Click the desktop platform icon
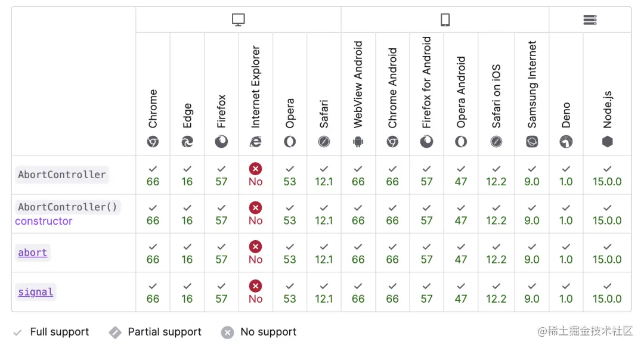644x348 pixels. click(239, 20)
